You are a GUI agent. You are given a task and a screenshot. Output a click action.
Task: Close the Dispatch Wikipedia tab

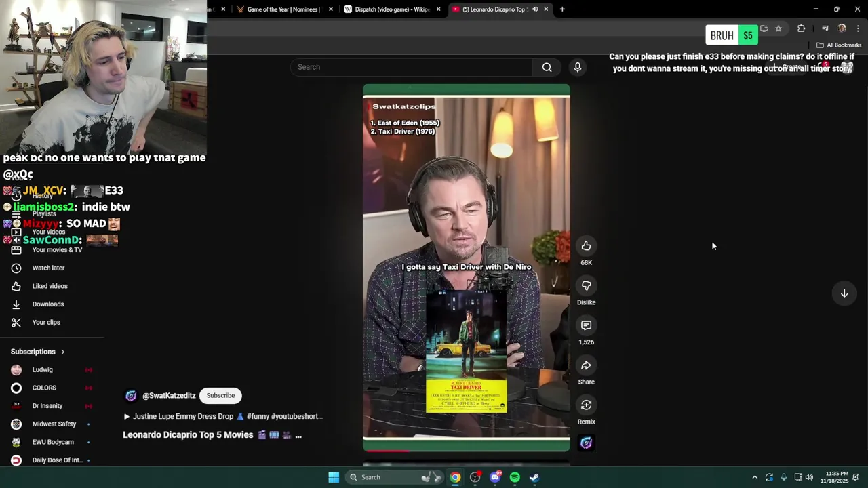point(438,9)
